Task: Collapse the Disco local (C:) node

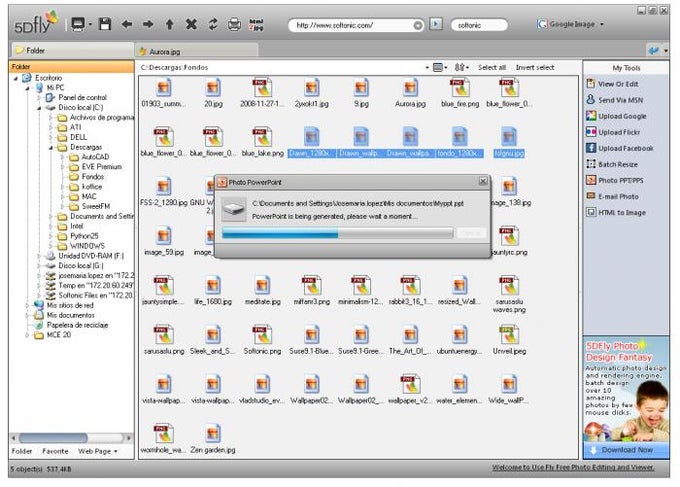Action: click(39, 108)
